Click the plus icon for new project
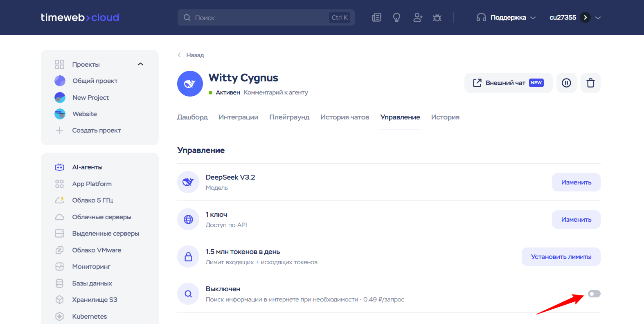The width and height of the screenshot is (644, 324). pyautogui.click(x=59, y=130)
